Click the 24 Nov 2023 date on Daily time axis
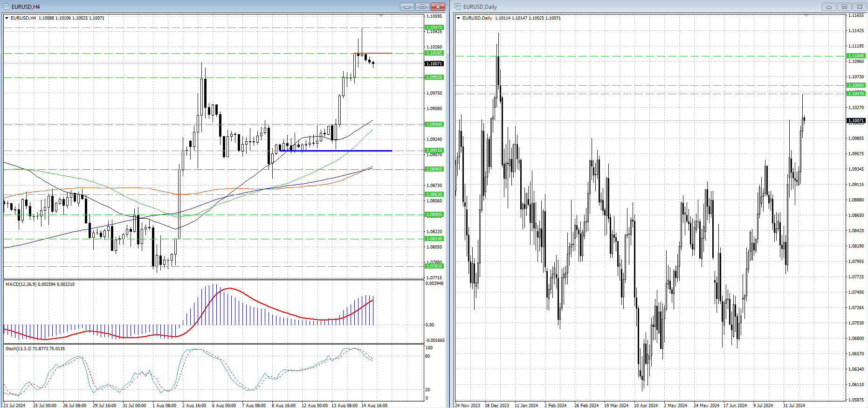The height and width of the screenshot is (408, 868). 468,405
